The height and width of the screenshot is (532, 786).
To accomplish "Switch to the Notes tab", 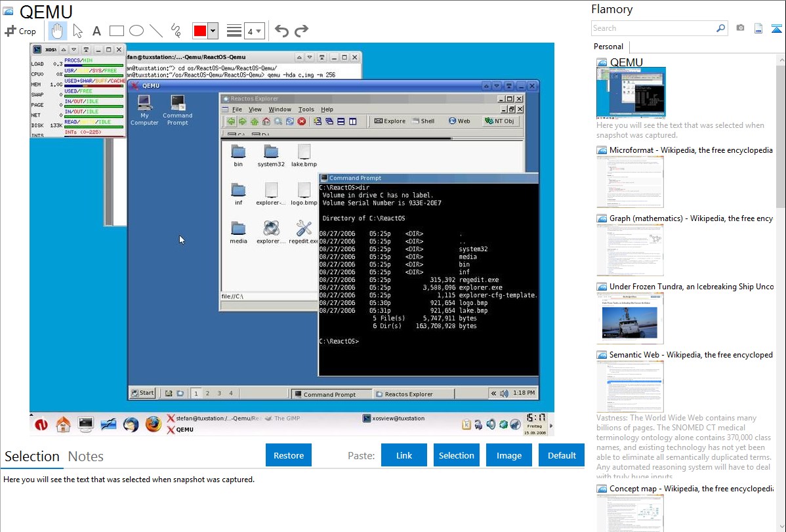I will [x=86, y=457].
